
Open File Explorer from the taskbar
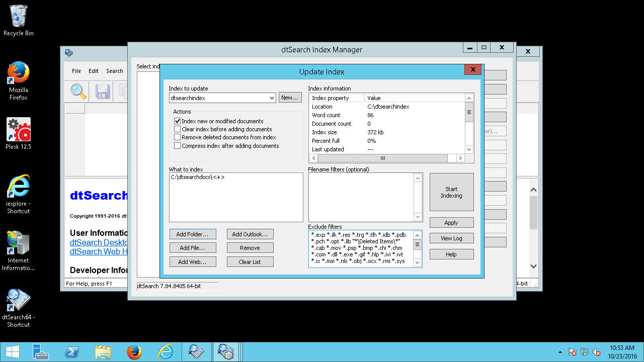pos(103,352)
